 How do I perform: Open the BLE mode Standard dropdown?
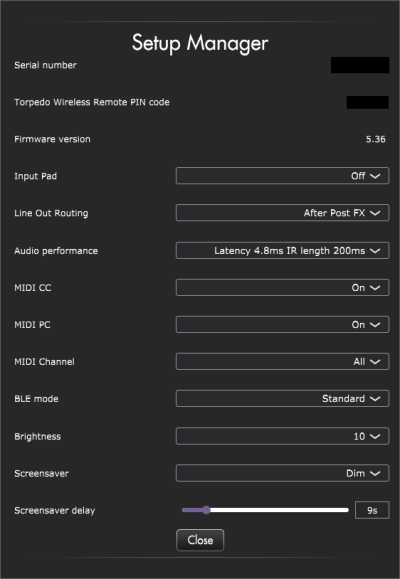282,398
